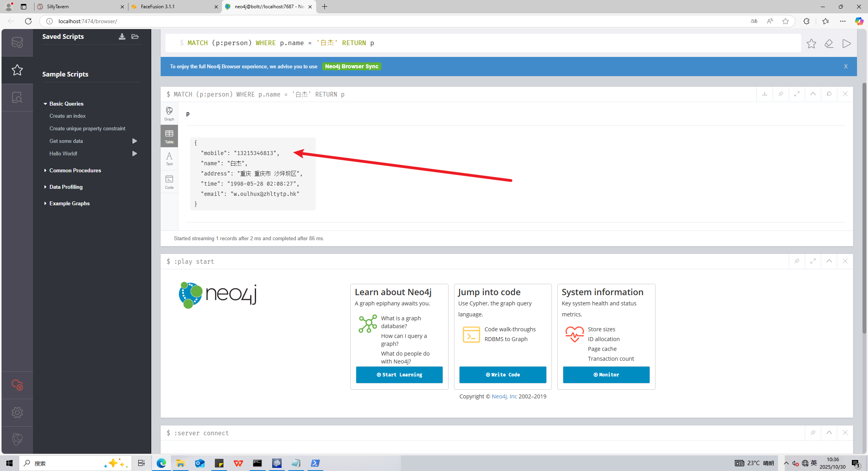This screenshot has width=868, height=471.
Task: Export saved scripts with download icon
Action: pos(122,37)
